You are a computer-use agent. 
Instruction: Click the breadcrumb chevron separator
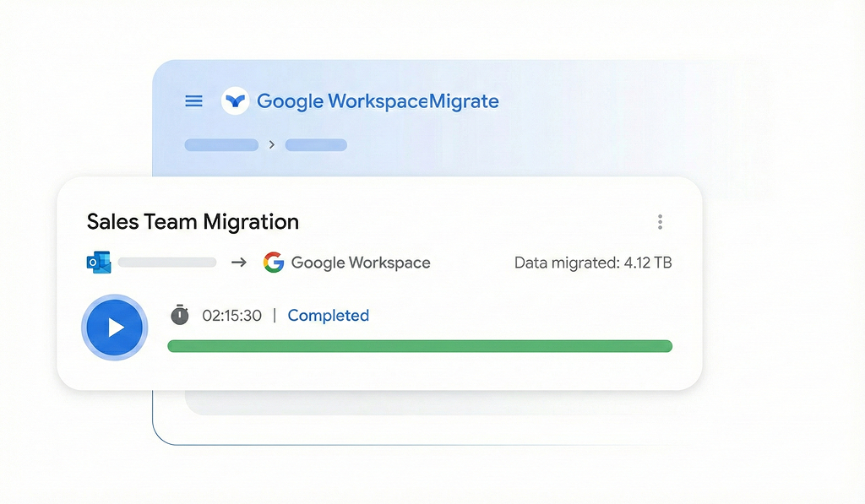[271, 145]
